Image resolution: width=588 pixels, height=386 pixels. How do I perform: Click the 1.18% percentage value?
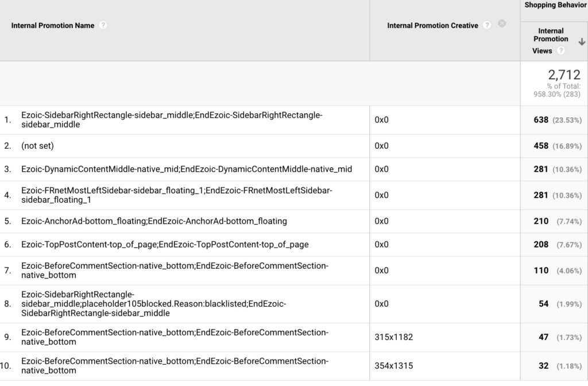point(569,366)
